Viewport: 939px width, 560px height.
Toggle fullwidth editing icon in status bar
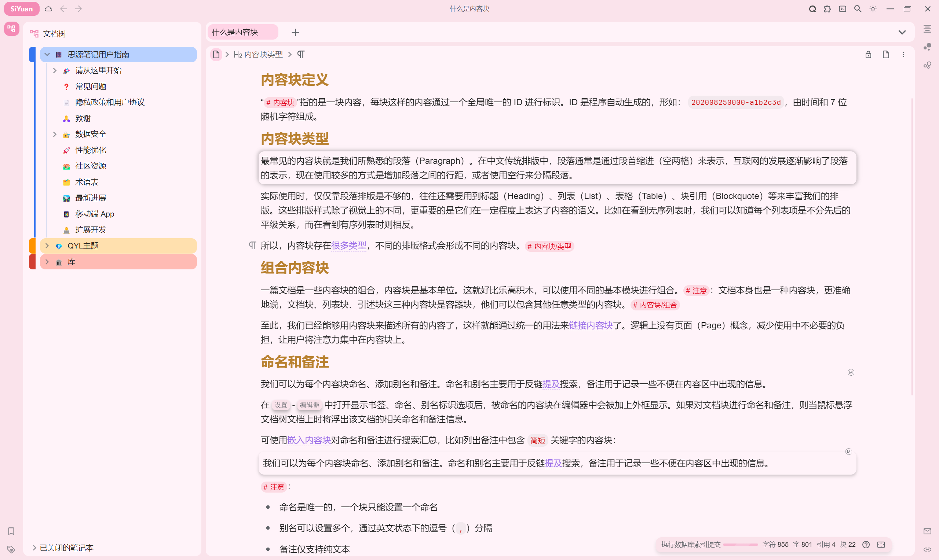click(882, 545)
